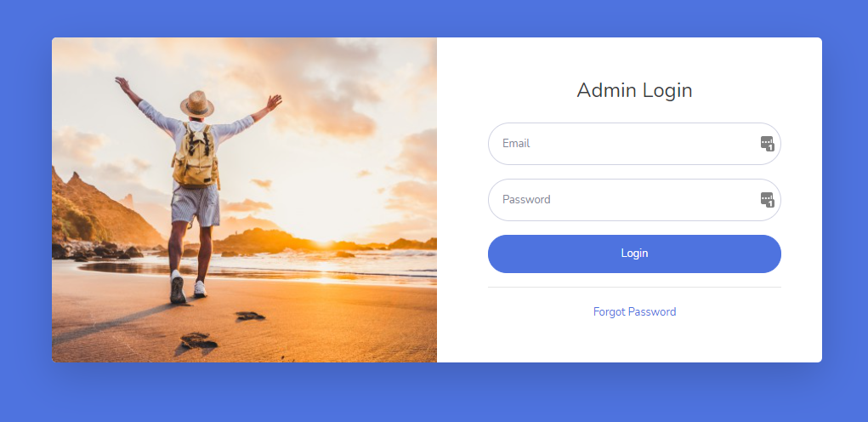
Task: Click the Admin Login heading
Action: [634, 90]
